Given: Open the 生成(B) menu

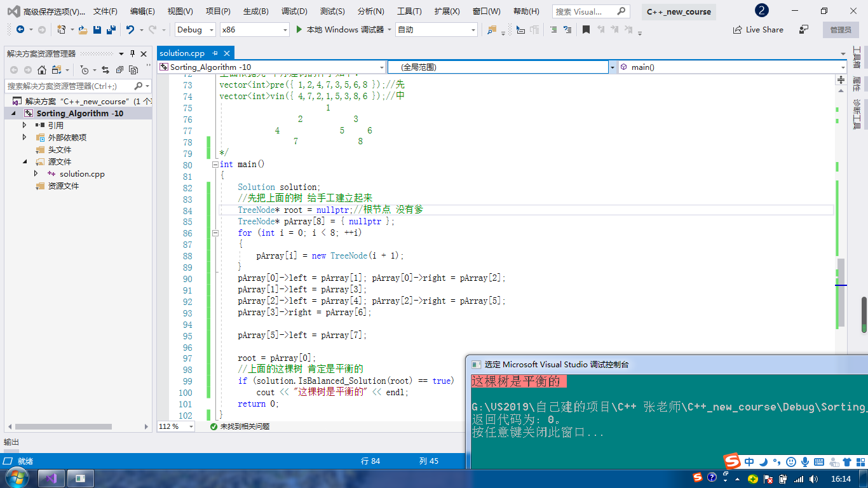Looking at the screenshot, I should (256, 11).
